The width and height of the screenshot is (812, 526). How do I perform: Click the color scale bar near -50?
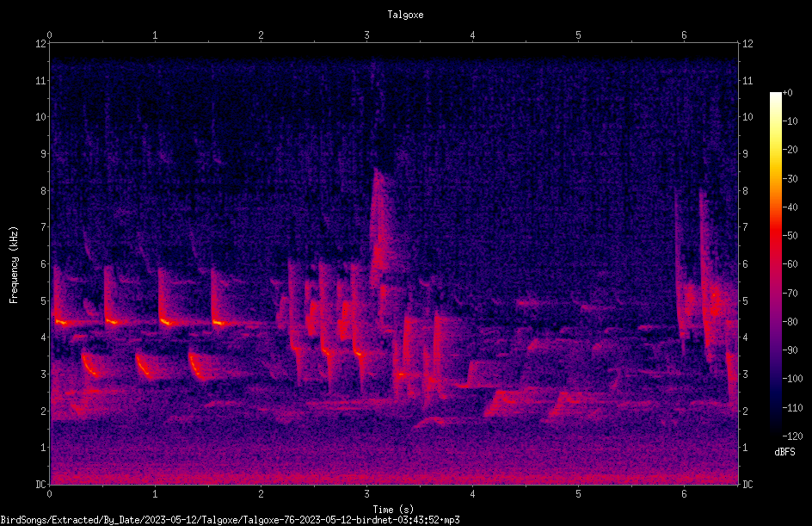(x=775, y=236)
